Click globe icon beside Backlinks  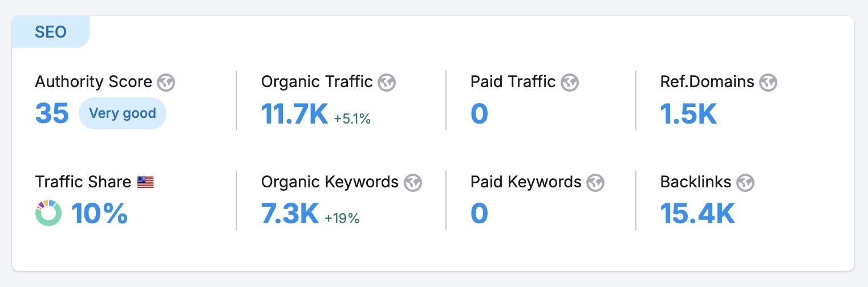(x=745, y=183)
